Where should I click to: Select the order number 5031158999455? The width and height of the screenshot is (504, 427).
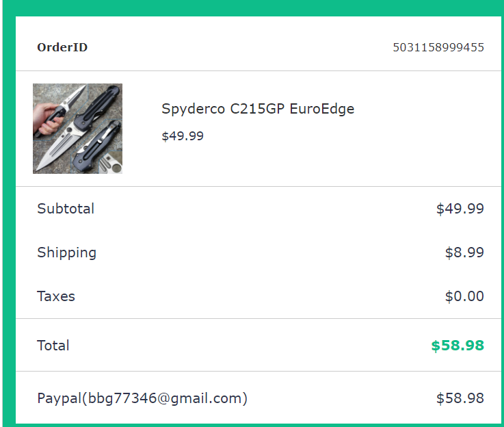438,47
